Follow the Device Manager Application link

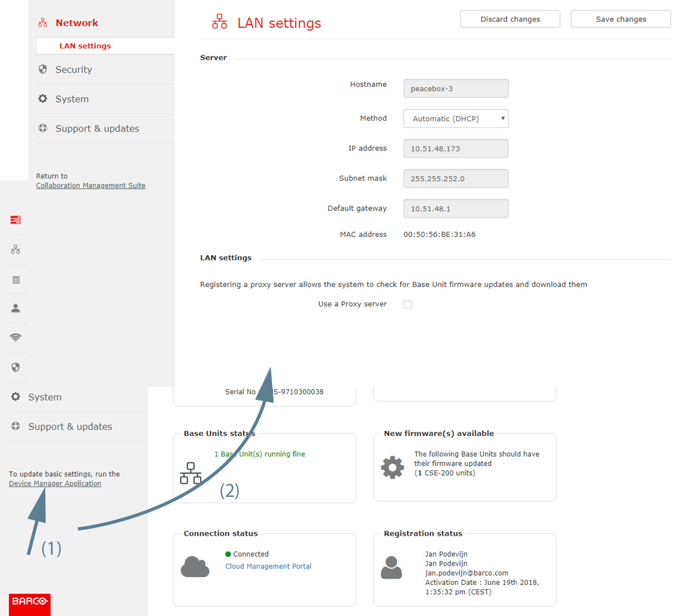pos(55,483)
